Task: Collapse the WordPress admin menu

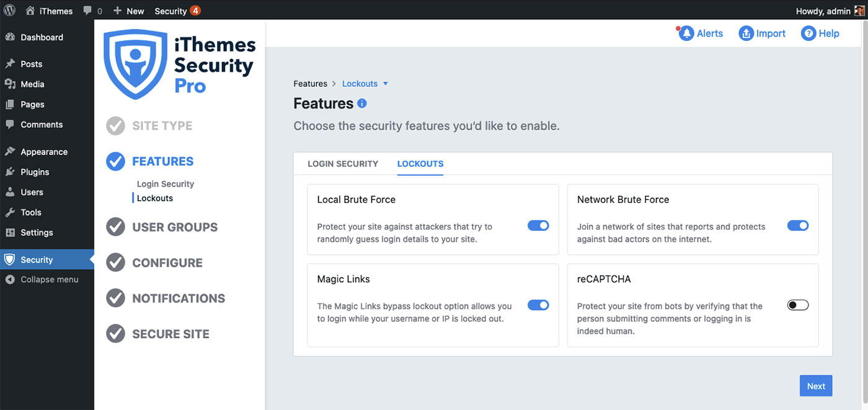Action: pos(42,280)
